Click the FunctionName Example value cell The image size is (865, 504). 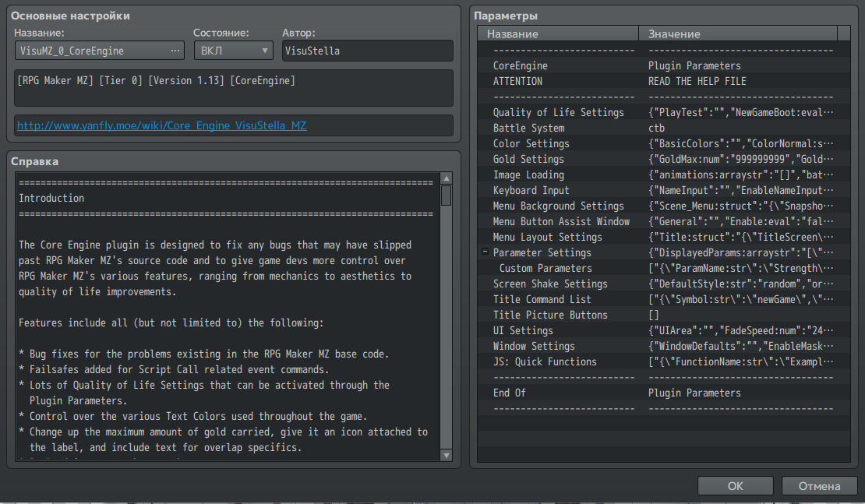pyautogui.click(x=740, y=361)
